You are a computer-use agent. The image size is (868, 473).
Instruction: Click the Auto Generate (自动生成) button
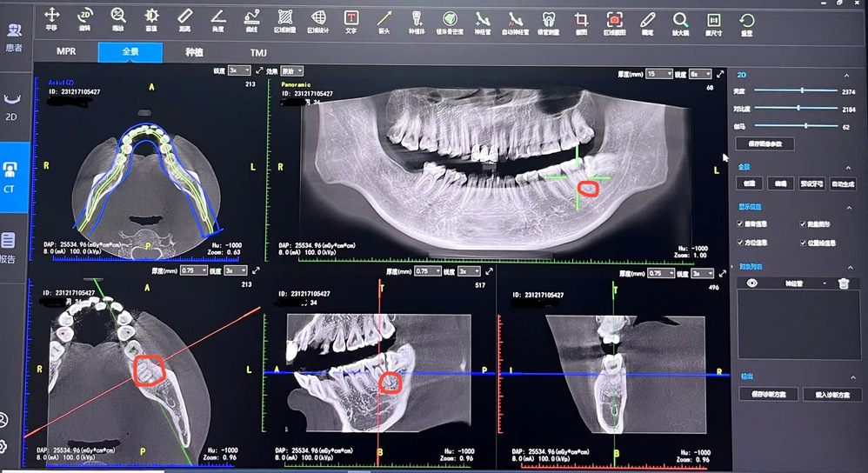(843, 184)
